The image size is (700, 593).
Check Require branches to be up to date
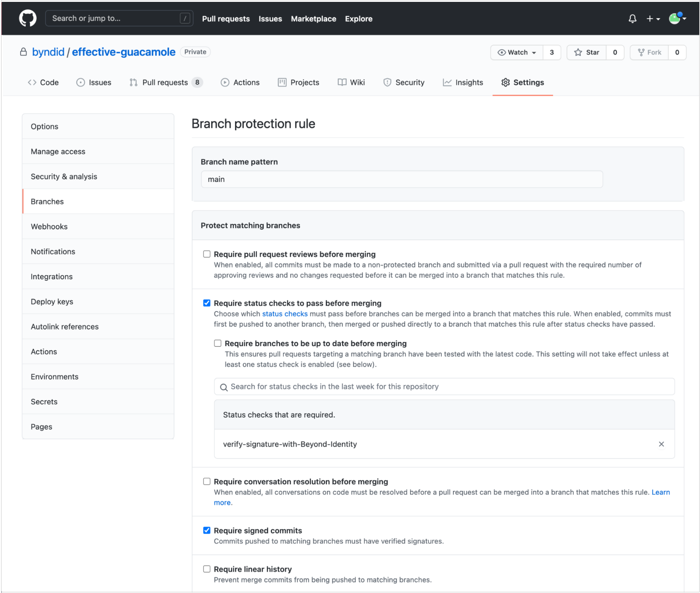coord(218,343)
